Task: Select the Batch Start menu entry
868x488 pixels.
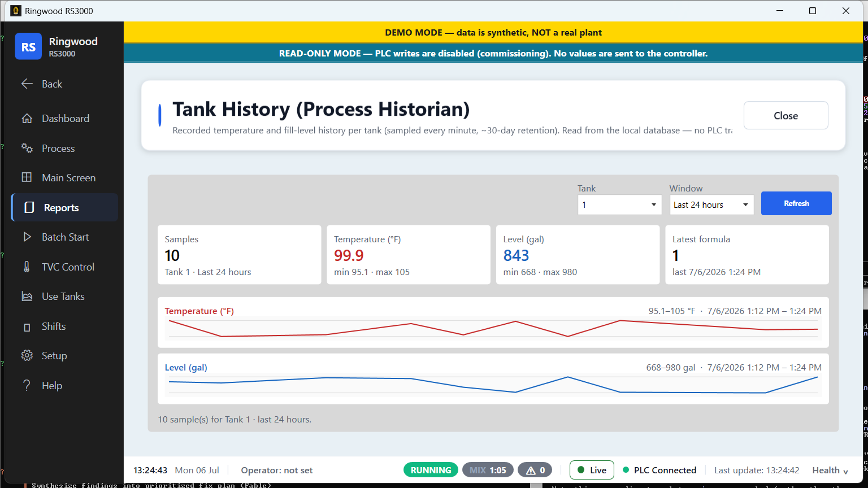Action: (64, 237)
